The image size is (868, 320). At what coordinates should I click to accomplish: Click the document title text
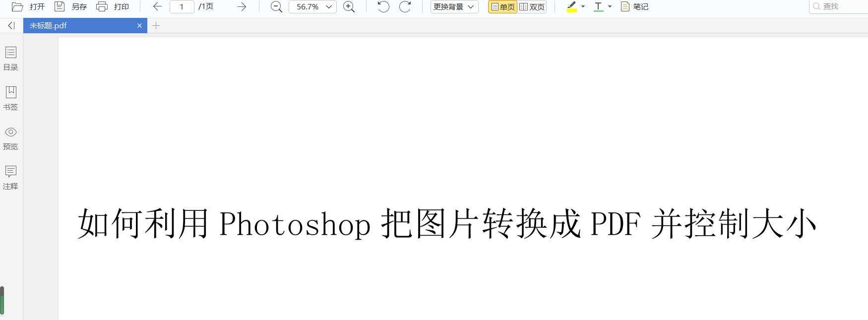[x=447, y=223]
